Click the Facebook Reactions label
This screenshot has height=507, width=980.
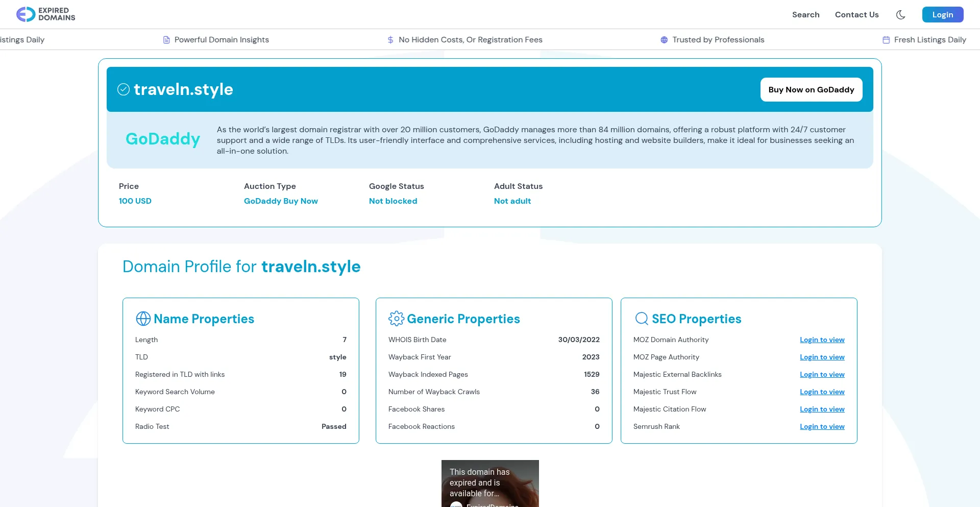[422, 426]
